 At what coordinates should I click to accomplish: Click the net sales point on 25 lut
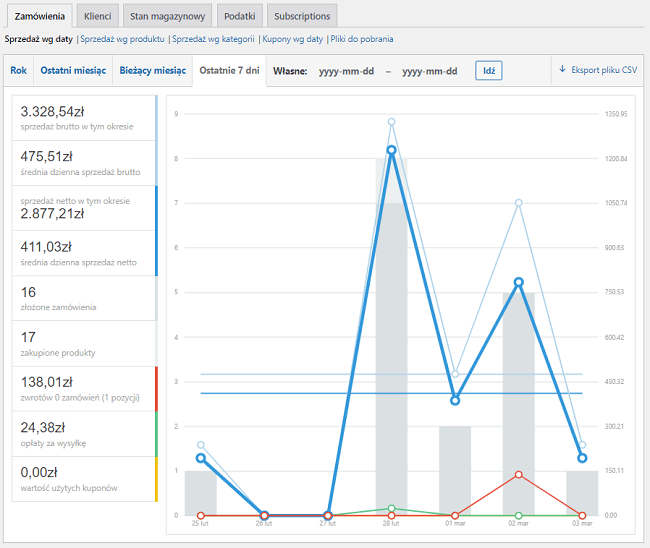click(x=201, y=458)
